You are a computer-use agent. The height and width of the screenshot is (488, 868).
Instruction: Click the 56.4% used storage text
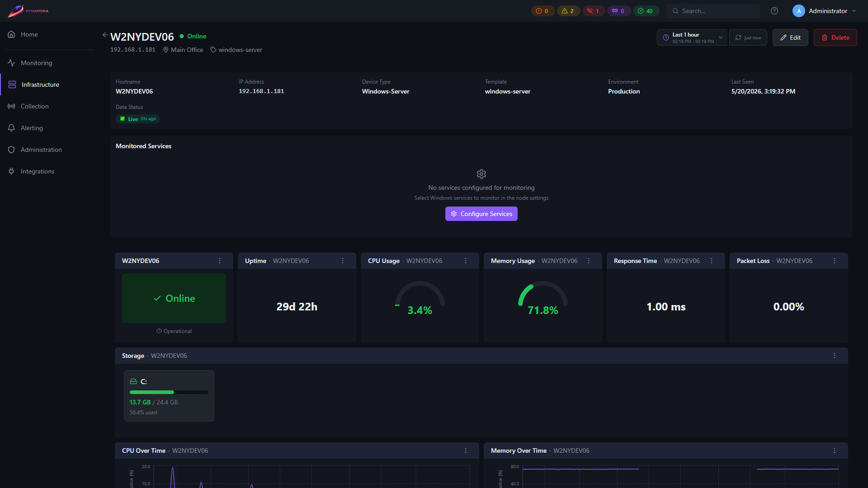point(143,413)
